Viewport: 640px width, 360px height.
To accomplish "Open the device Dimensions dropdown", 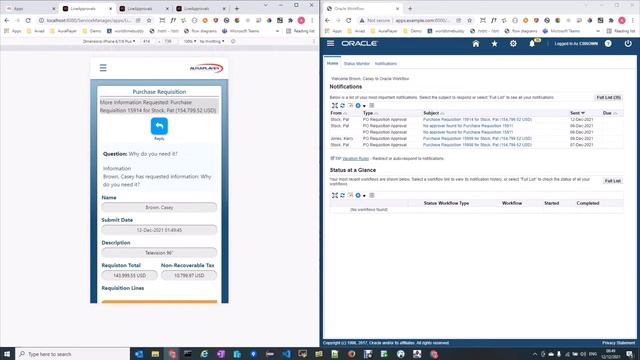I will 109,41.
